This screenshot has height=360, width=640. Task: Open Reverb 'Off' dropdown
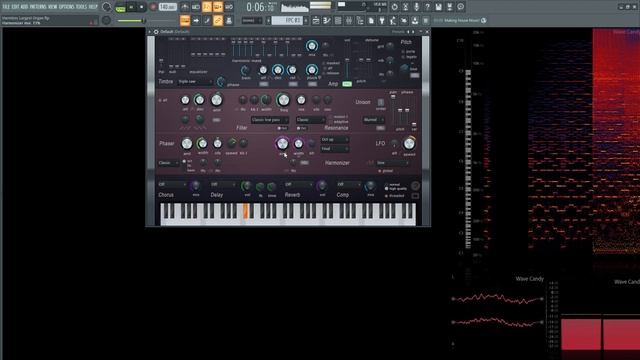298,184
